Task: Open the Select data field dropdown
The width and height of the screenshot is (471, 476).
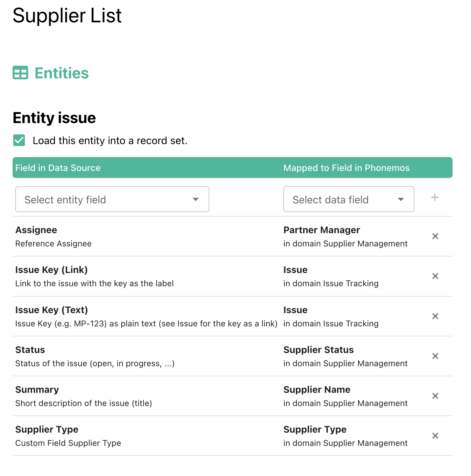Action: [x=348, y=199]
